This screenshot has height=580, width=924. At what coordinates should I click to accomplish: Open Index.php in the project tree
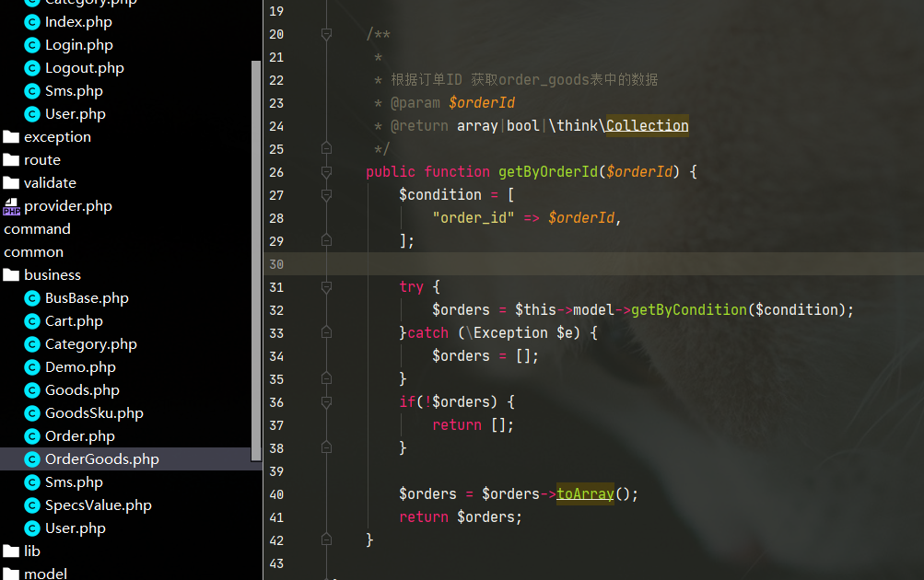coord(78,22)
